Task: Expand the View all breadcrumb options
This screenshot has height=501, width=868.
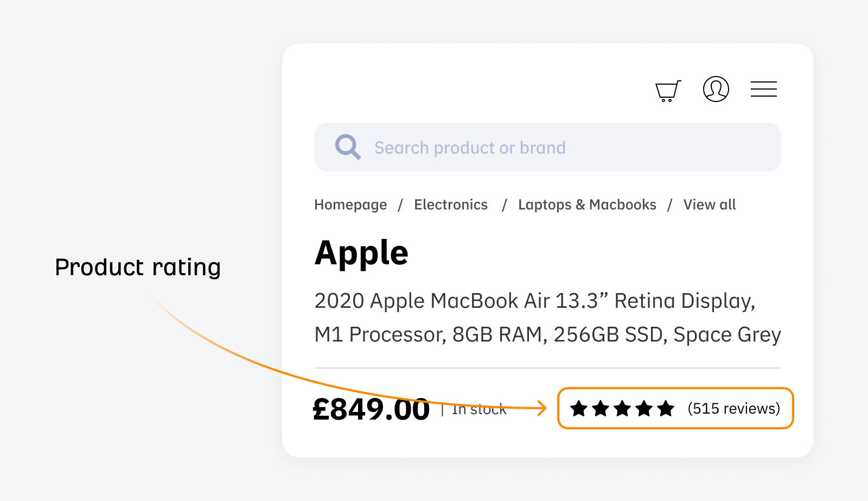Action: click(x=709, y=205)
